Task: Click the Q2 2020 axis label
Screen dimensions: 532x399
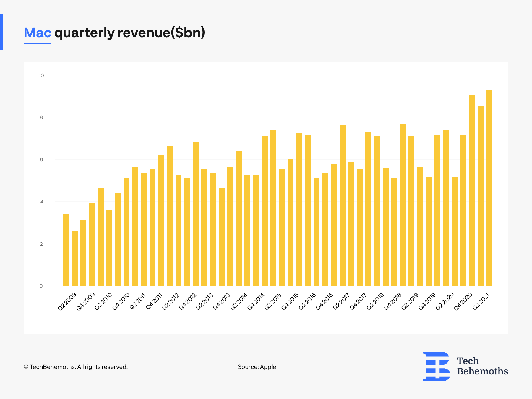Action: (x=445, y=301)
